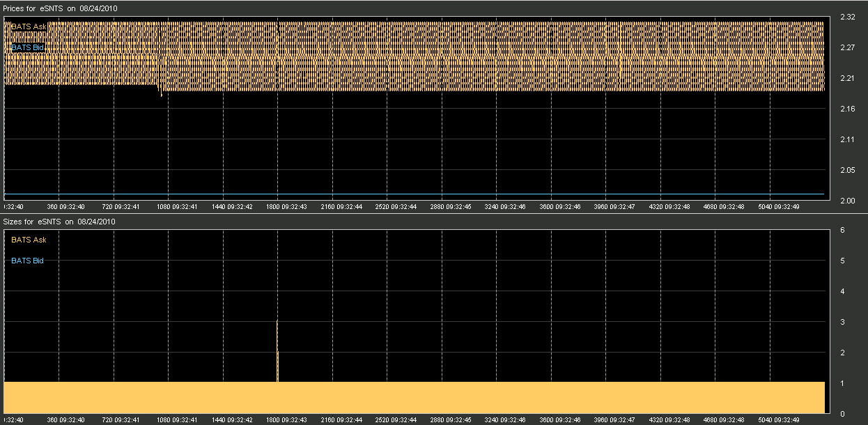Select 'BATS Ask' legend in Prices chart
This screenshot has height=425, width=868.
click(29, 26)
